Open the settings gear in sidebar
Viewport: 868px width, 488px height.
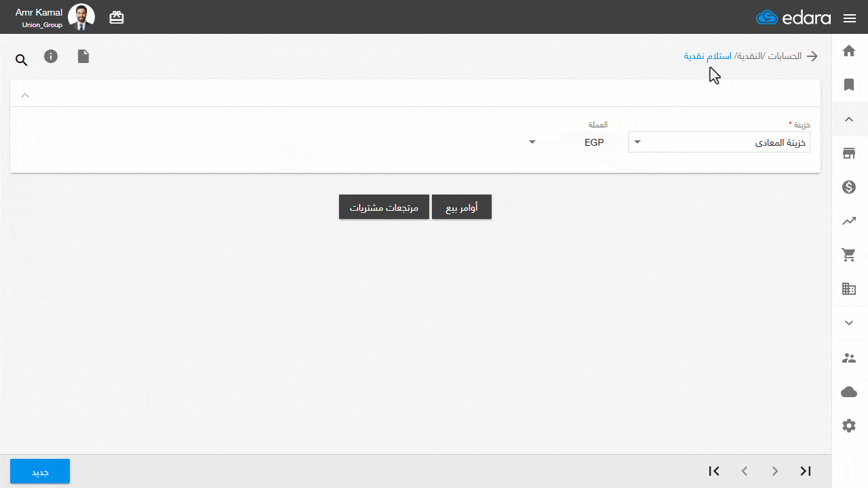pos(849,426)
